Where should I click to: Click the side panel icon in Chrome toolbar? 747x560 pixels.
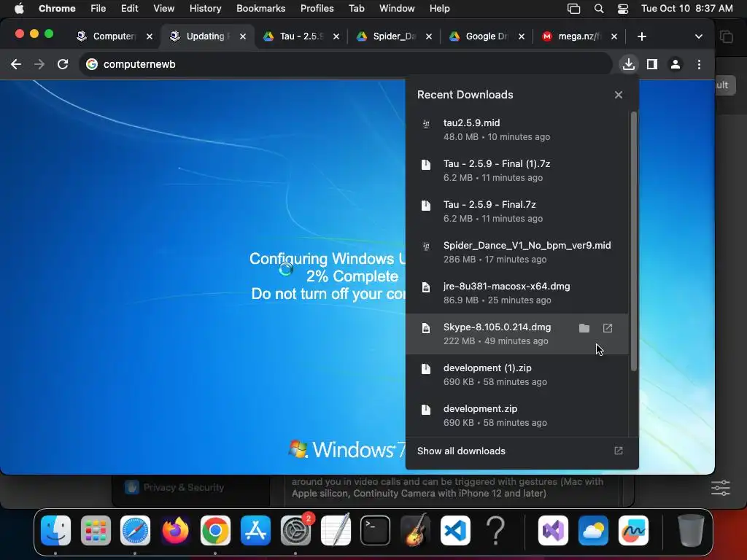tap(651, 64)
